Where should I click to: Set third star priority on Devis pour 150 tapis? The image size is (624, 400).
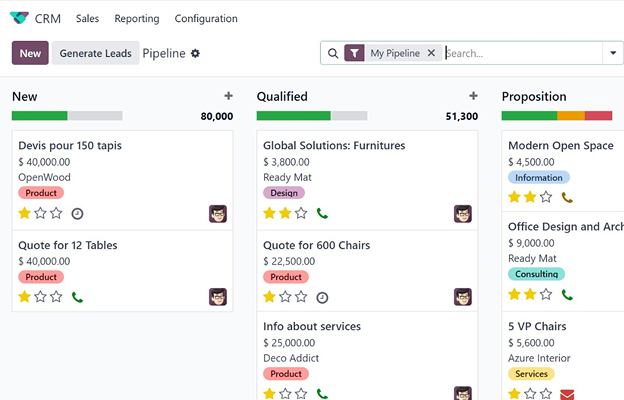[x=57, y=214]
